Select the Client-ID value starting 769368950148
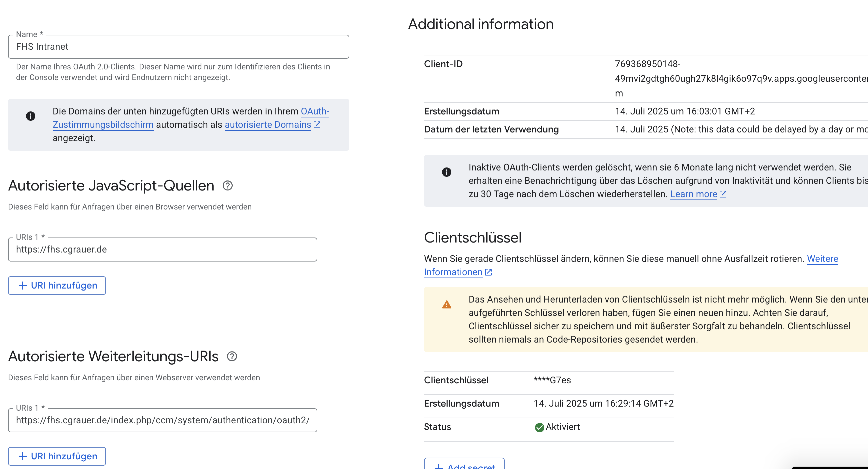Viewport: 868px width, 469px height. [741, 79]
